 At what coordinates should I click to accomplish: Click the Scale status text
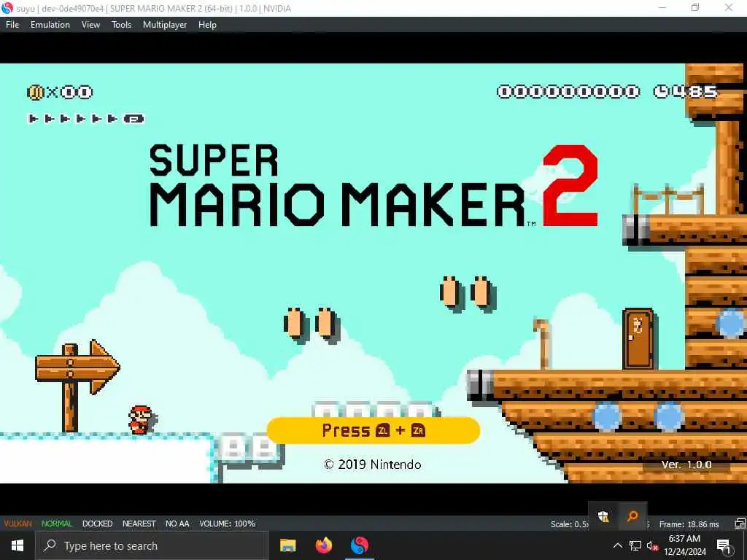[569, 524]
